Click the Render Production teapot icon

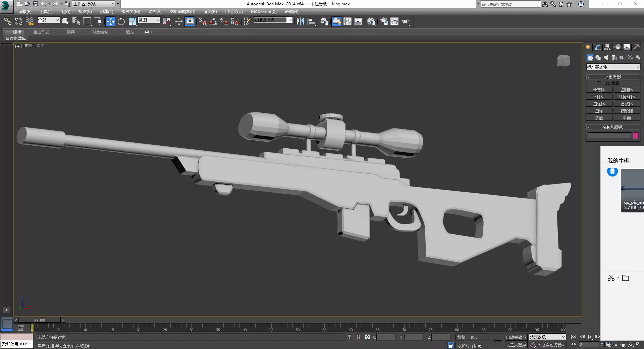click(405, 21)
